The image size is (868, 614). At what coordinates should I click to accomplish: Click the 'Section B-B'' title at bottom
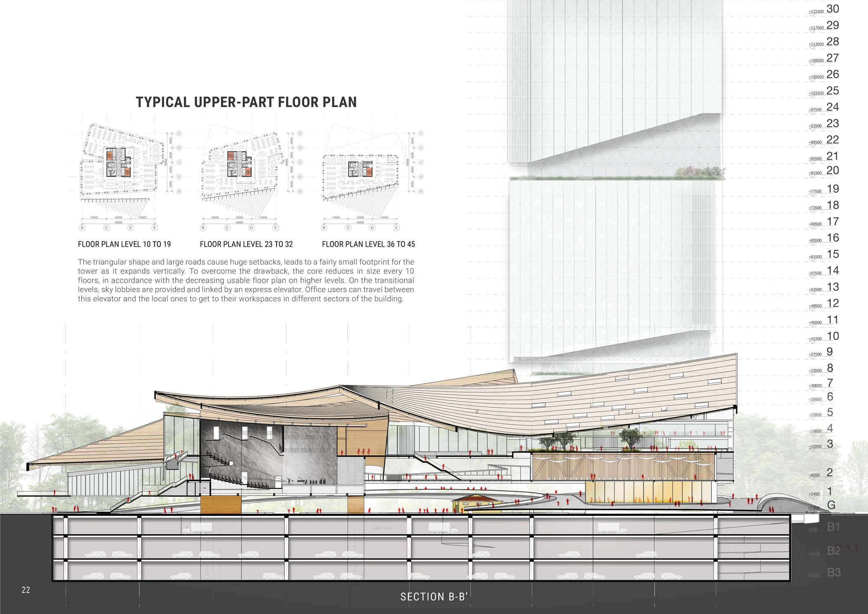(434, 597)
